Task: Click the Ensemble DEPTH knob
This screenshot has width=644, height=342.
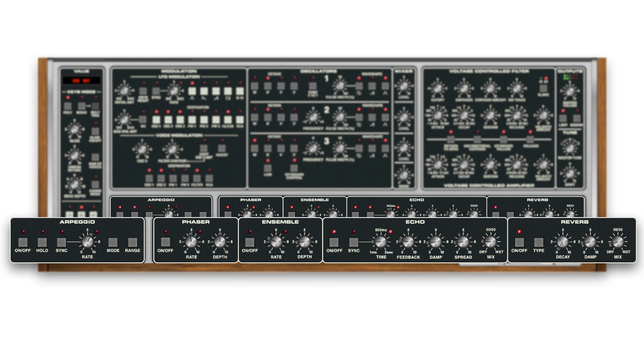Action: coord(304,242)
